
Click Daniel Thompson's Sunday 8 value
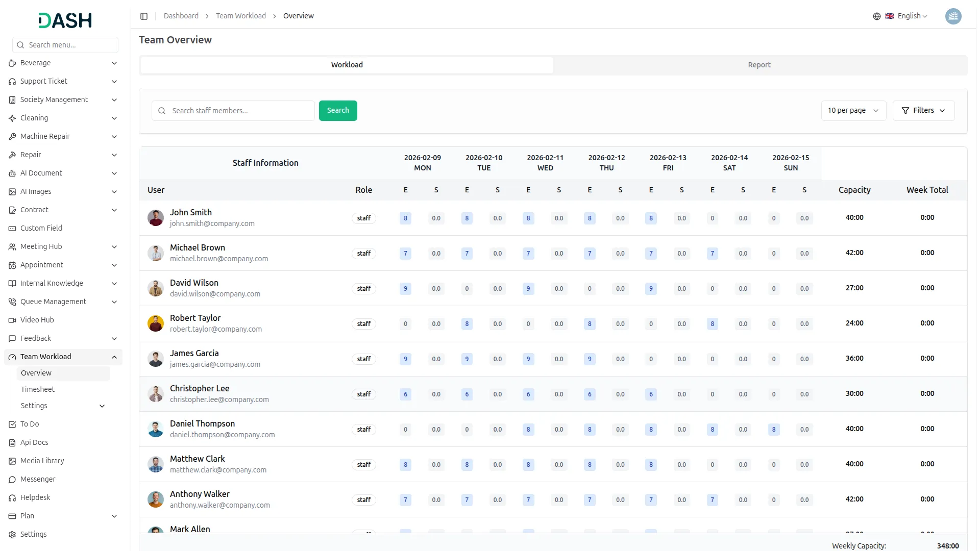pyautogui.click(x=774, y=430)
